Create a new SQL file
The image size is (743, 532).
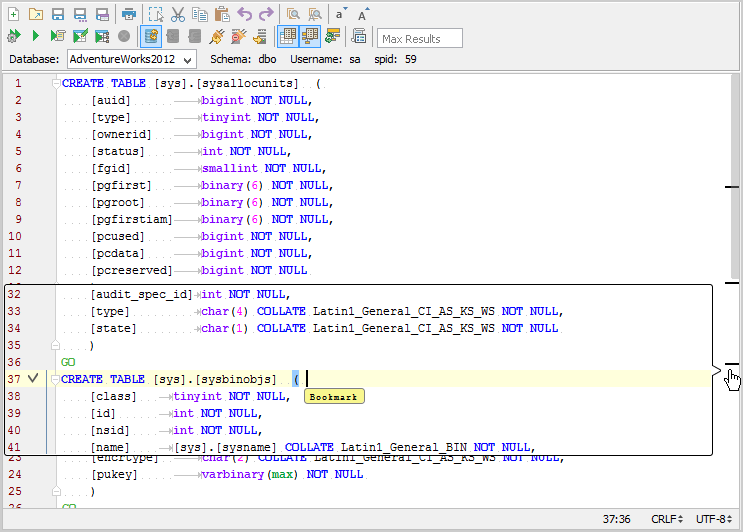coord(14,14)
